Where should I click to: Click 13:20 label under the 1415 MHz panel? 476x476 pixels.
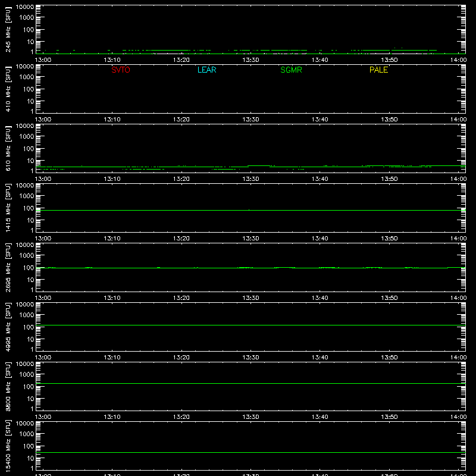point(181,239)
